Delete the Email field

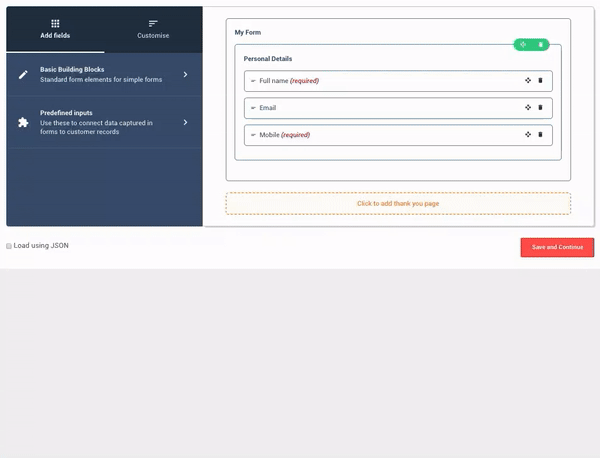click(540, 108)
